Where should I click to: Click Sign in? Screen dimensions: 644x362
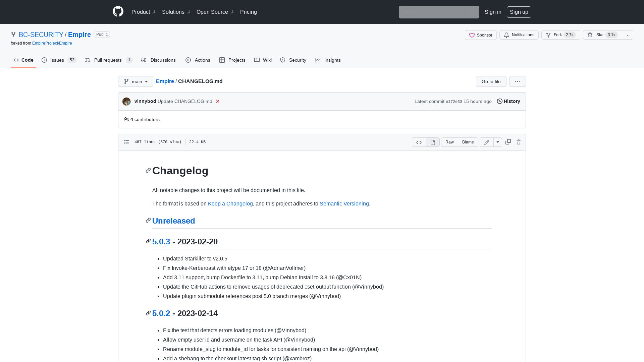click(x=493, y=12)
